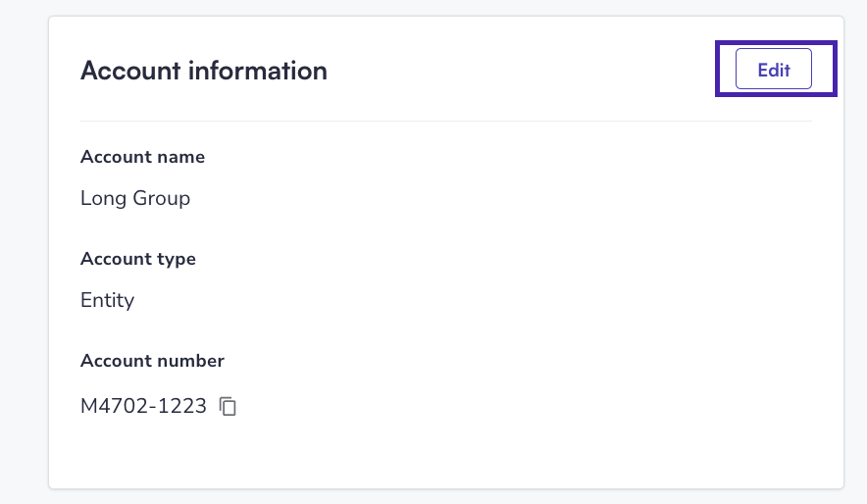Select the Account information heading
The width and height of the screenshot is (867, 504).
coord(204,71)
